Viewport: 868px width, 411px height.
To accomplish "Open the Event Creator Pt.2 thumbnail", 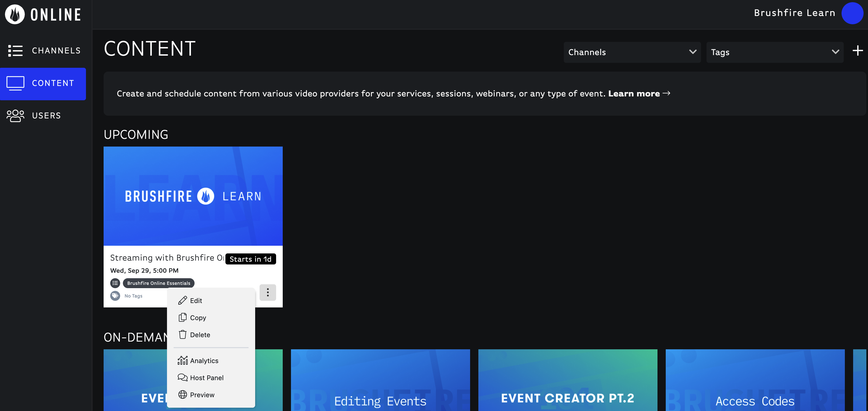I will [x=567, y=380].
